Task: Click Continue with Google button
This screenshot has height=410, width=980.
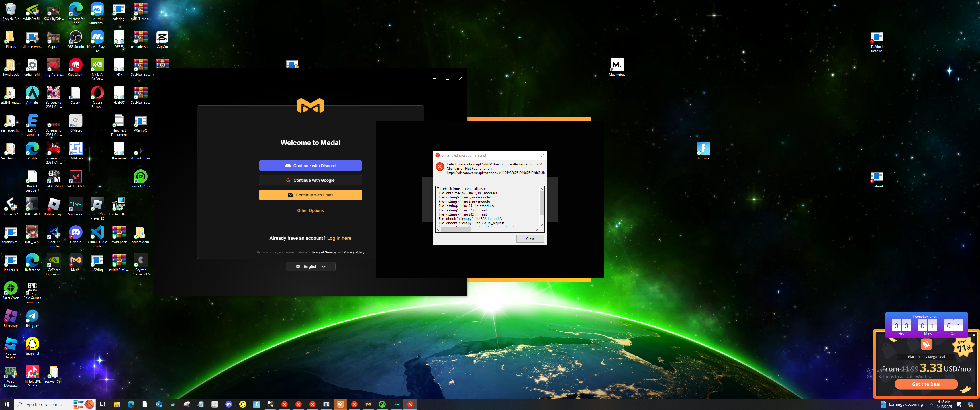Action: (x=310, y=180)
